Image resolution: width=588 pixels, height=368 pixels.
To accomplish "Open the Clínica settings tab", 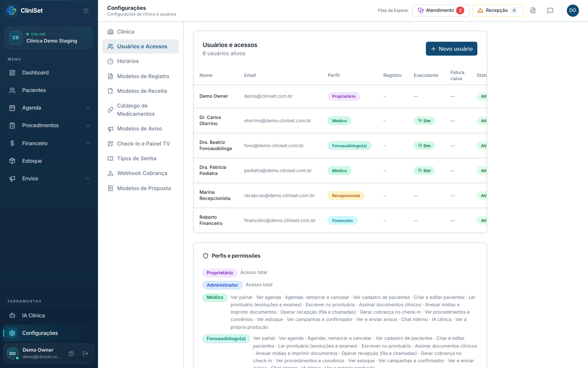I will coord(140,32).
